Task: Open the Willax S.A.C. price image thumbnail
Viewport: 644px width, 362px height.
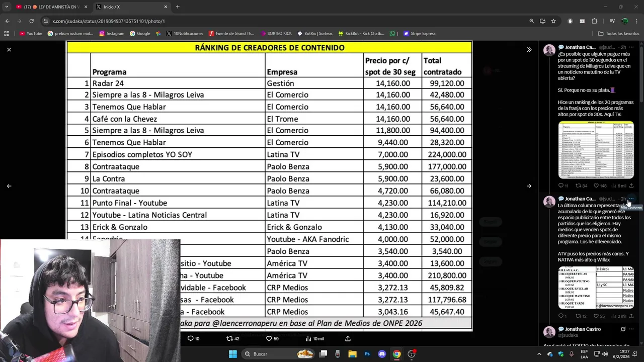Action: (x=596, y=287)
